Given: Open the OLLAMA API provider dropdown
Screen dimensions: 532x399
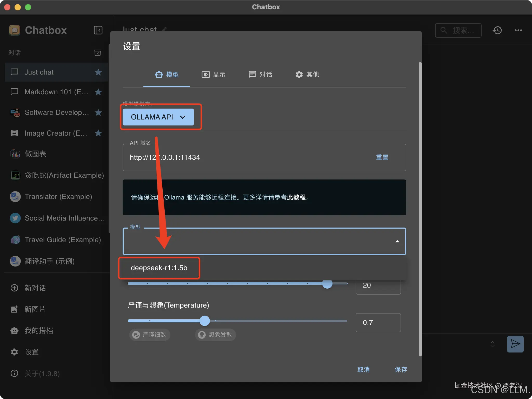Looking at the screenshot, I should pyautogui.click(x=158, y=117).
